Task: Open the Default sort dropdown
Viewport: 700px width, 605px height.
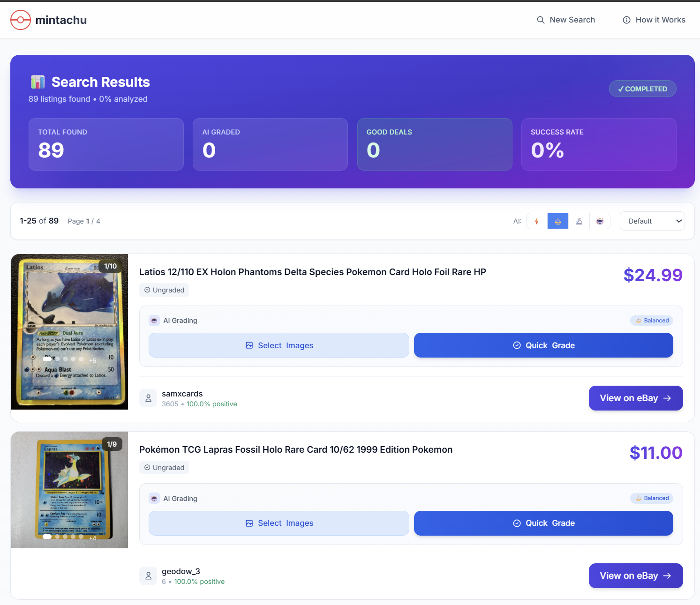Action: point(652,221)
